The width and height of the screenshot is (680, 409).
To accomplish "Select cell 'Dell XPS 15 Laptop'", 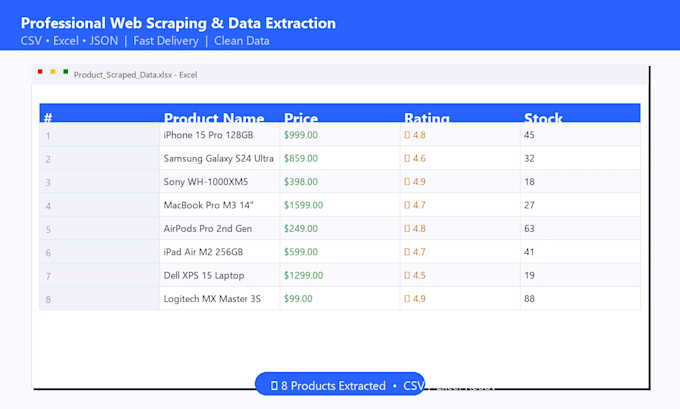I will [219, 275].
